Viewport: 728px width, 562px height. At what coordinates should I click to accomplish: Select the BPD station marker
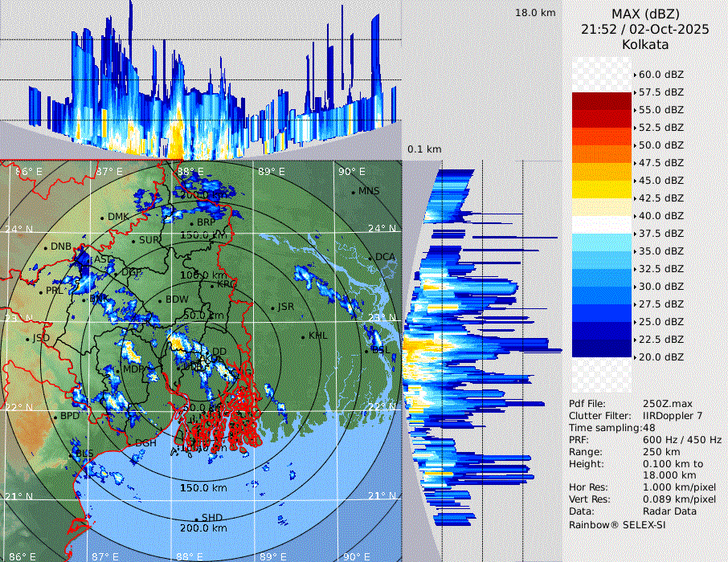(x=55, y=417)
